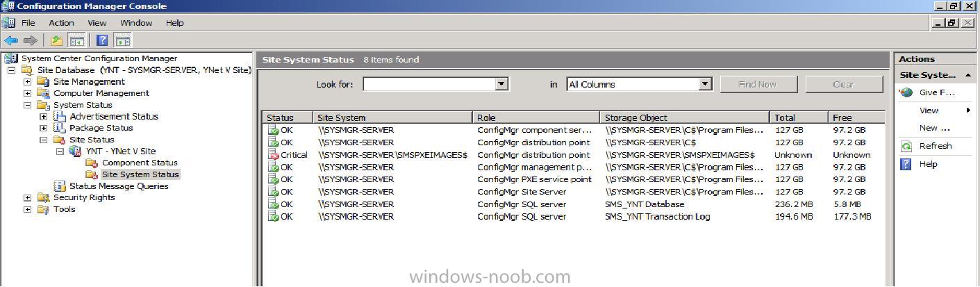This screenshot has width=980, height=287.
Task: Open the Window menu
Action: tap(136, 23)
